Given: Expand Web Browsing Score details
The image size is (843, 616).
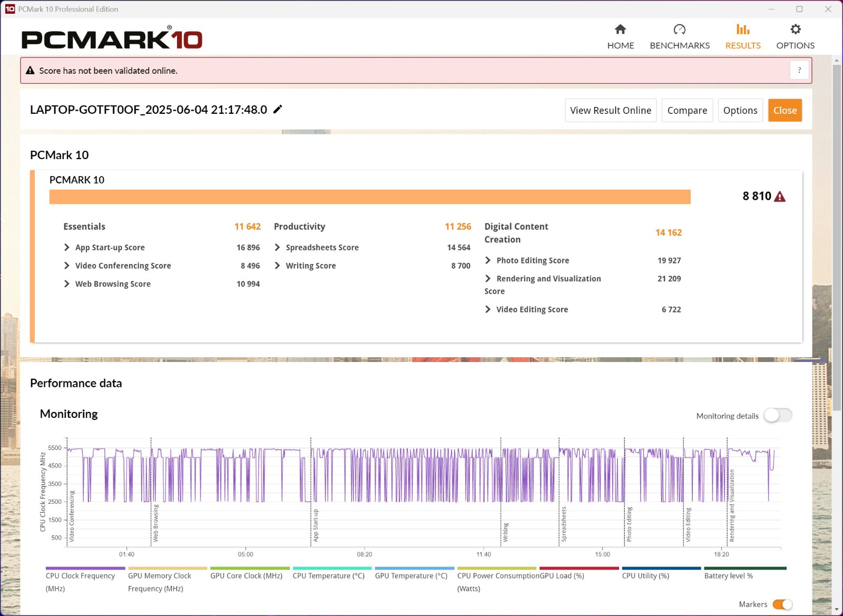Looking at the screenshot, I should 67,283.
